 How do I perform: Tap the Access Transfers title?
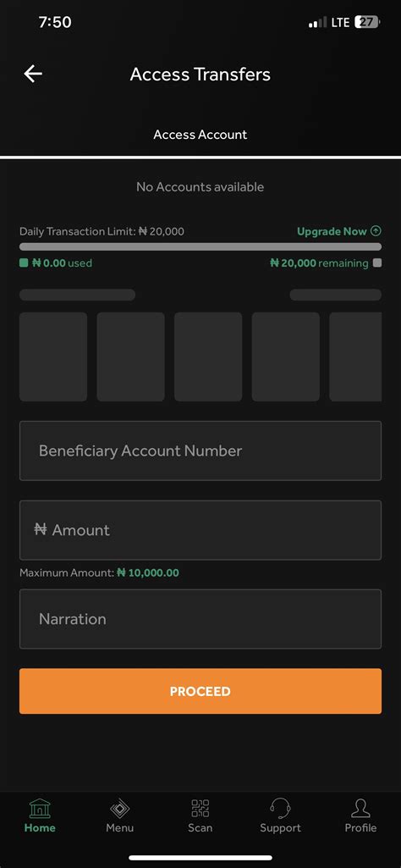tap(200, 75)
